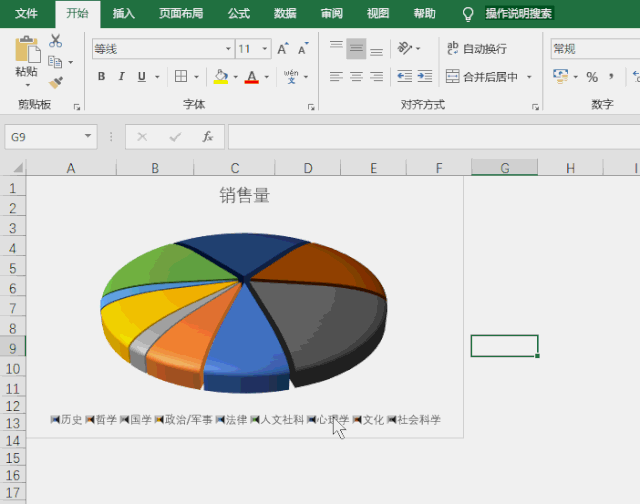Viewport: 640px width, 504px height.
Task: Expand border options arrow
Action: pyautogui.click(x=196, y=77)
